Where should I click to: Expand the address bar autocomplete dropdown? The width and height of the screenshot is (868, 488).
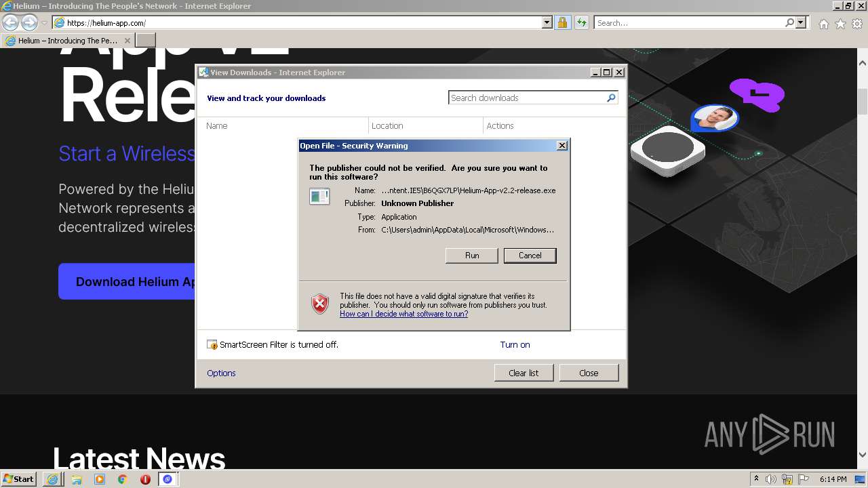pos(547,22)
